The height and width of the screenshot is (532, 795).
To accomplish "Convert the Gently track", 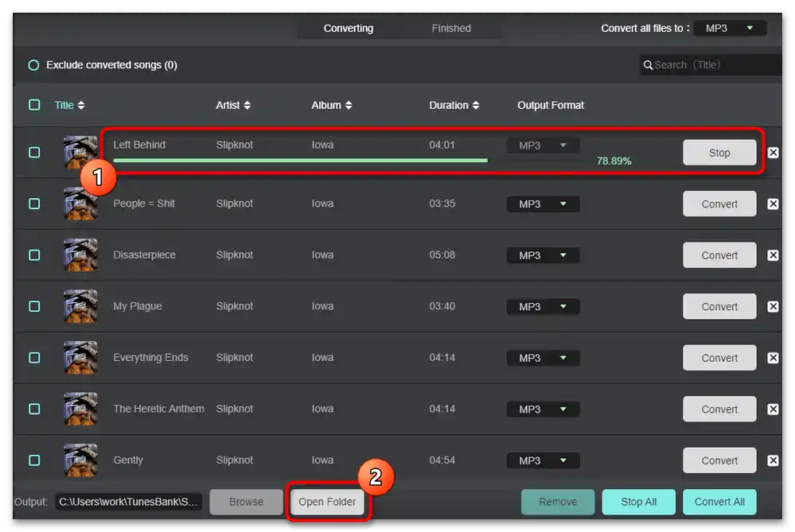I will pos(719,460).
